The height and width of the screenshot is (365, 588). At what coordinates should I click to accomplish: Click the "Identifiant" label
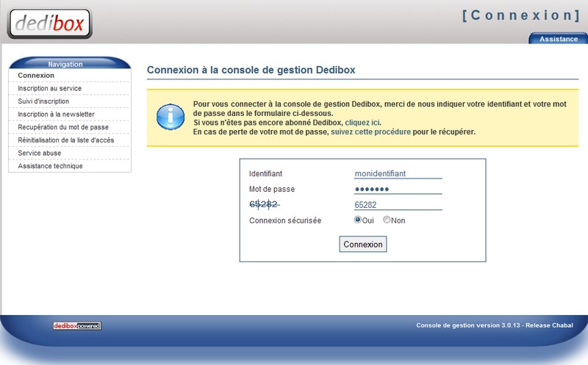pyautogui.click(x=265, y=173)
